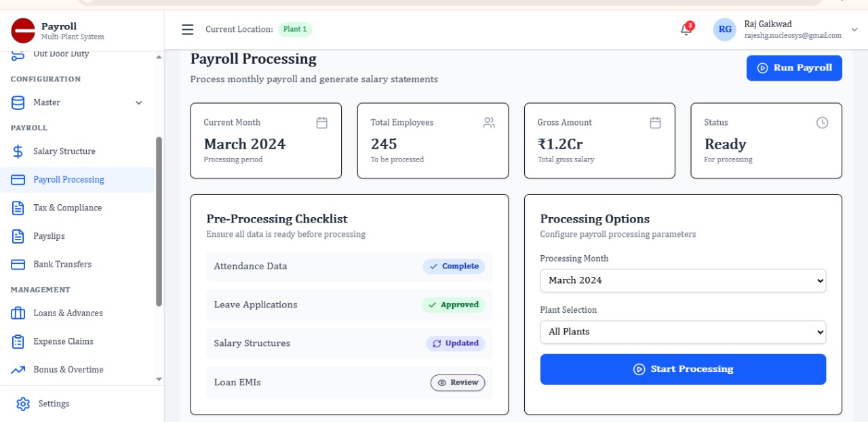
Task: Click the clock icon in Status card
Action: (822, 123)
